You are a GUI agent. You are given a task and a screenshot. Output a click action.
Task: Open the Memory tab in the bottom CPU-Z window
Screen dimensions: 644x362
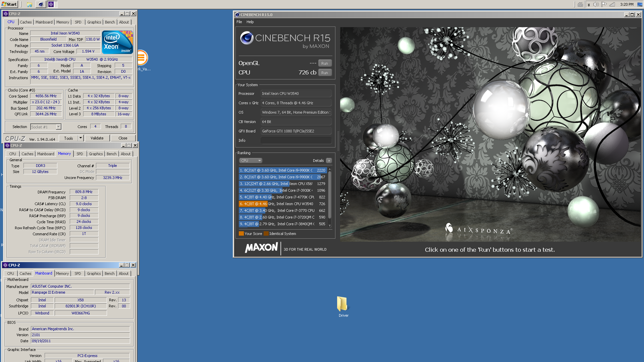click(x=62, y=274)
